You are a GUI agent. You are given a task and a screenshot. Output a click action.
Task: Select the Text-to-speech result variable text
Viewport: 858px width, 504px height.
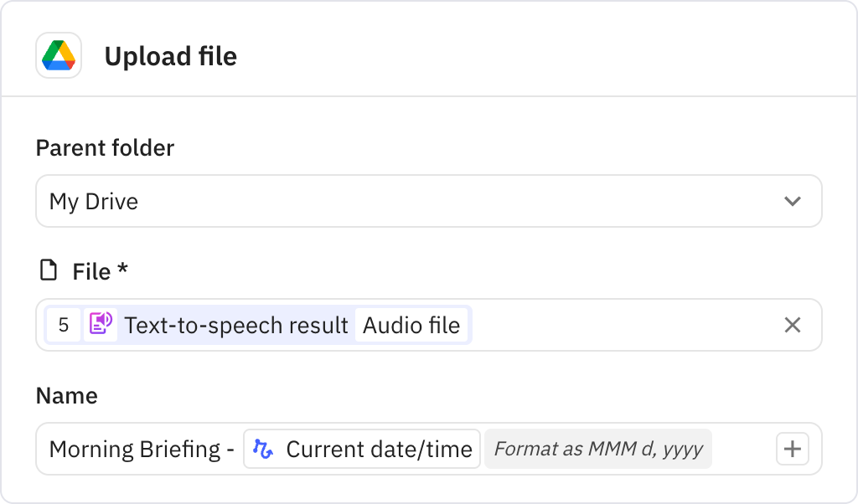pos(236,325)
